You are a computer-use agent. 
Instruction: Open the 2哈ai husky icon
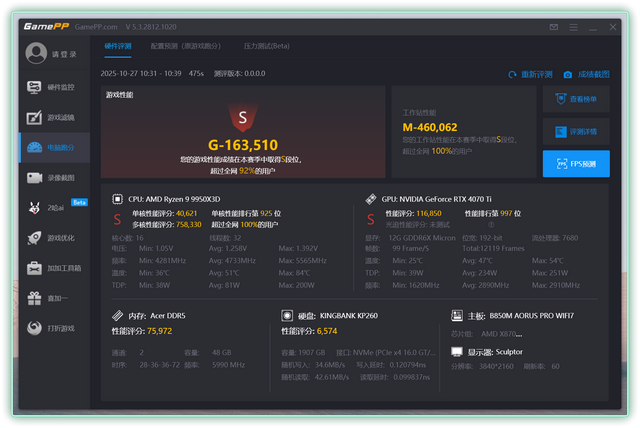pyautogui.click(x=34, y=208)
